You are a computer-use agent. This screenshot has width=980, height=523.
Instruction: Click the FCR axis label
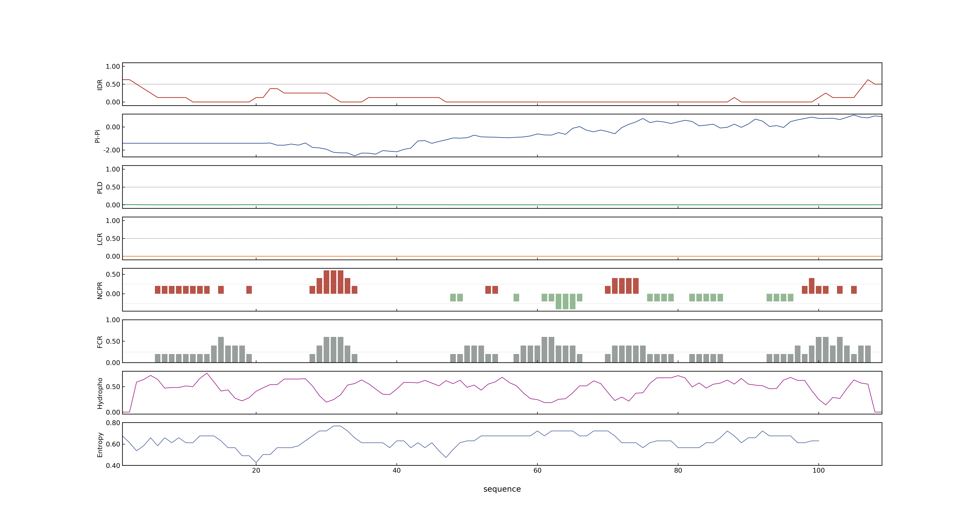tap(100, 341)
